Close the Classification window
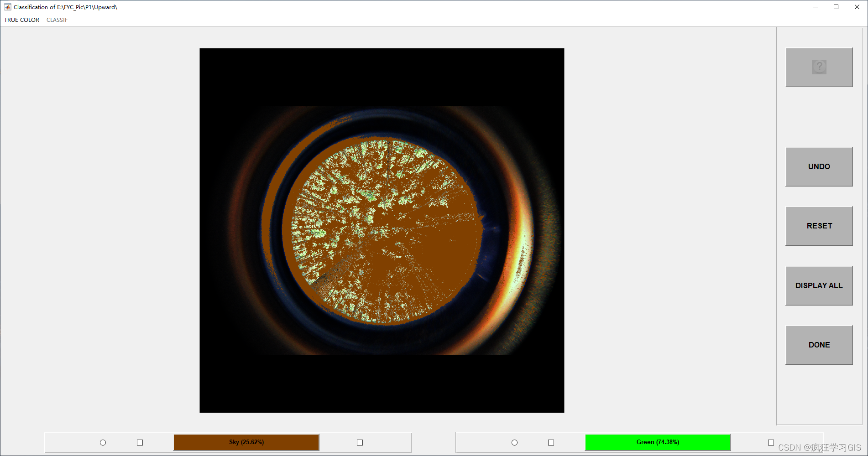This screenshot has height=456, width=868. (857, 7)
